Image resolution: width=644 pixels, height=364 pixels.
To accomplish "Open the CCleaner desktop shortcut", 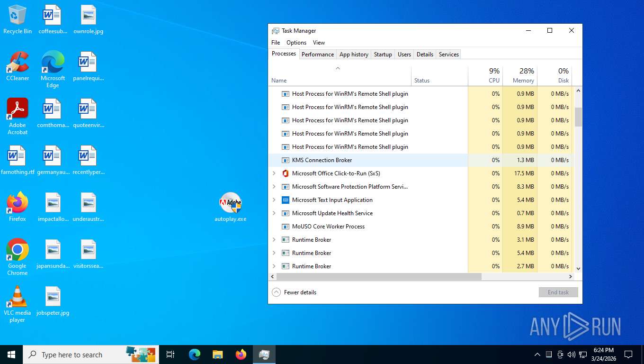I will click(18, 66).
